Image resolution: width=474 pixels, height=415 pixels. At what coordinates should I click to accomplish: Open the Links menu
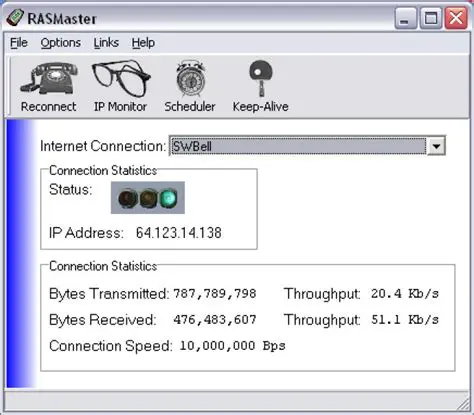(106, 43)
